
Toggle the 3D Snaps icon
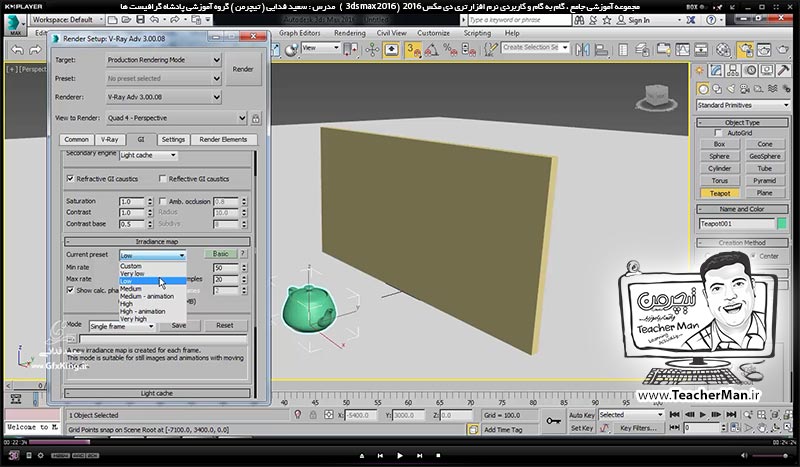413,50
